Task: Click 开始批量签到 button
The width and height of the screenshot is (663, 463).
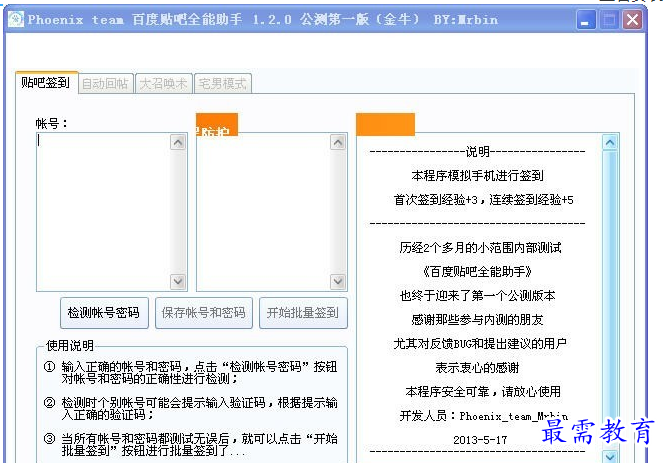Action: tap(303, 313)
